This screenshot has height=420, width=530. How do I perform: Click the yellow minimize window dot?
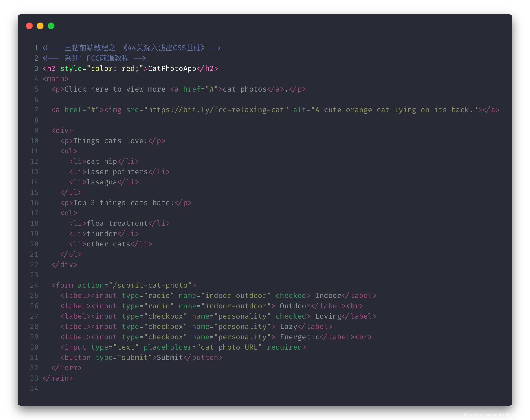[40, 26]
